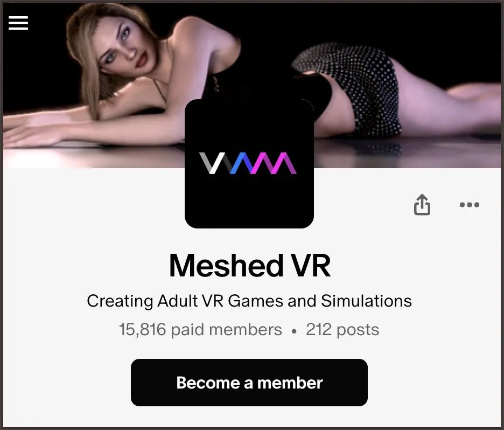Click the black square profile picture

click(x=249, y=163)
